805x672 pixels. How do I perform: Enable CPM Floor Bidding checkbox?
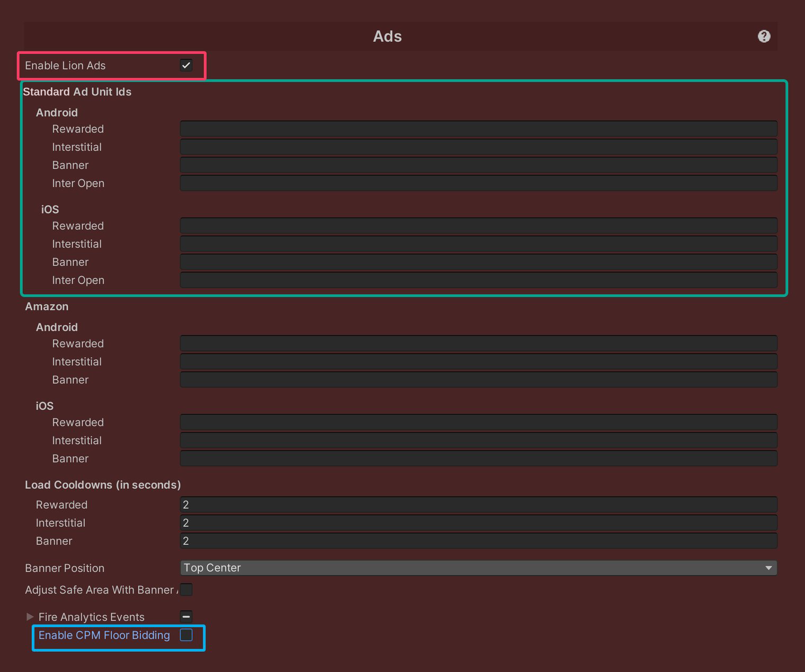tap(186, 635)
